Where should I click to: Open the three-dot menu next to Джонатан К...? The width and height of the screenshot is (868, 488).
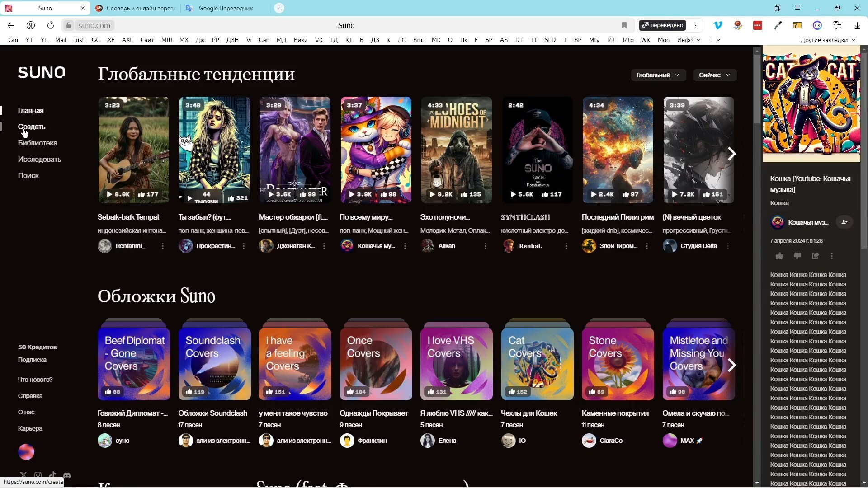pos(324,246)
